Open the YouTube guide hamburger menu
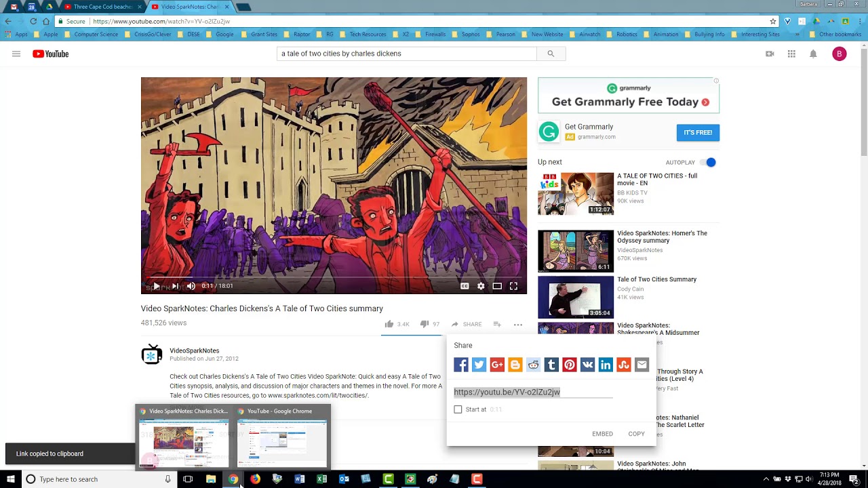Image resolution: width=868 pixels, height=488 pixels. [16, 54]
